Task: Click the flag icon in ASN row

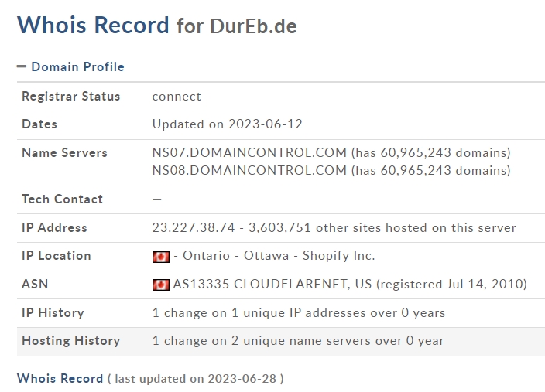Action: (161, 285)
